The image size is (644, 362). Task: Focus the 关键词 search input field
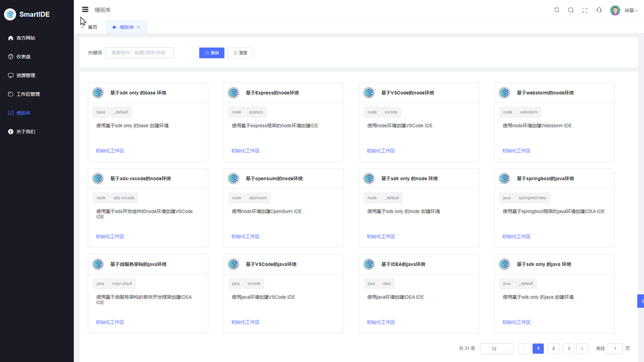pos(140,52)
